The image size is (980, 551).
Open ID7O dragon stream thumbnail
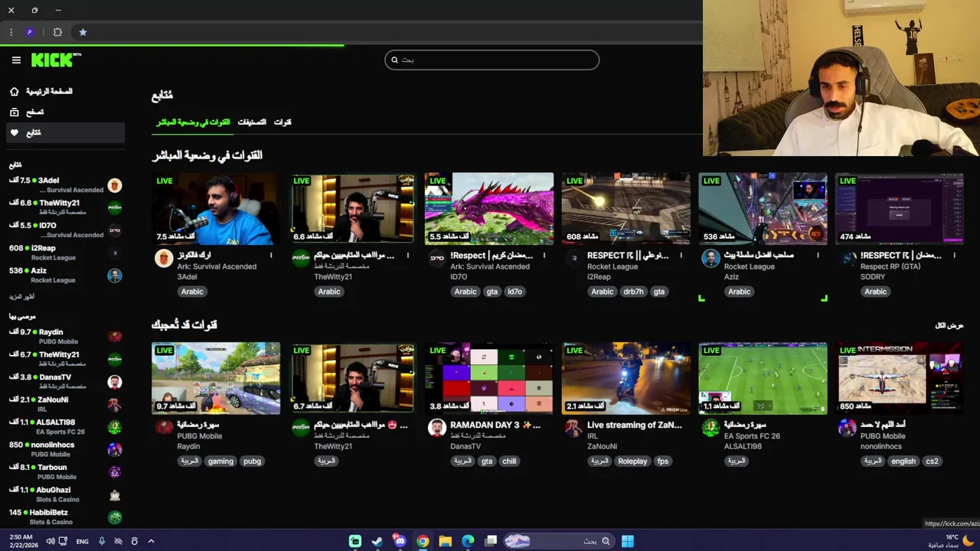(x=489, y=209)
